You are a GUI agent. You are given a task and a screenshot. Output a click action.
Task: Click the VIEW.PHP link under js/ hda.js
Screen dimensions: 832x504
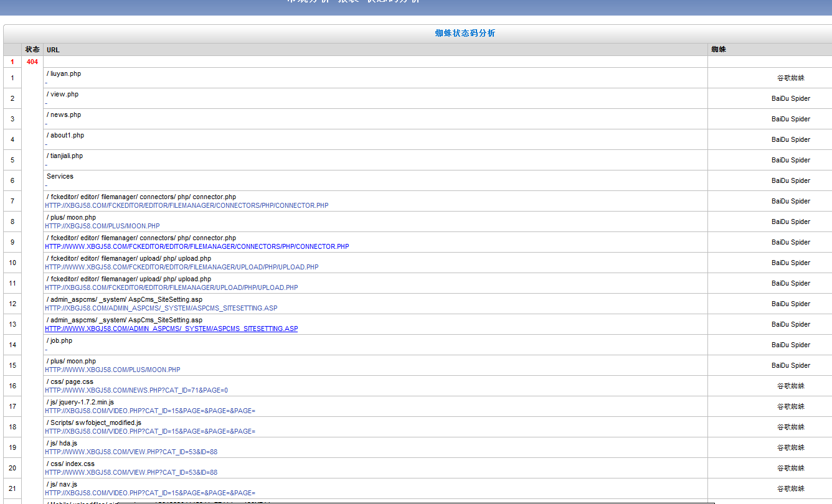click(131, 452)
